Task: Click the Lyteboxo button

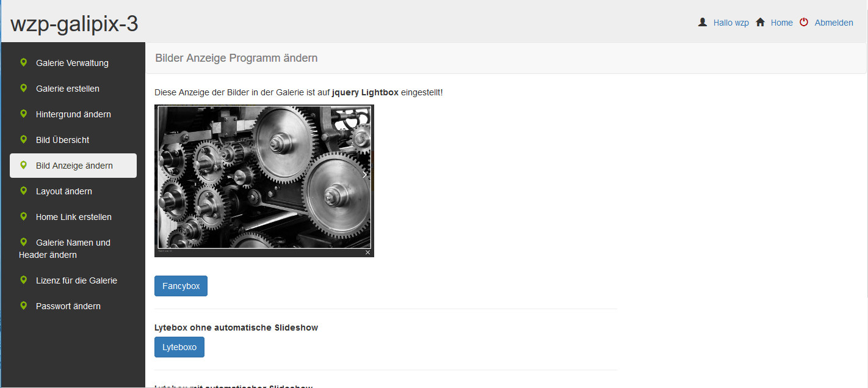Action: (x=179, y=347)
